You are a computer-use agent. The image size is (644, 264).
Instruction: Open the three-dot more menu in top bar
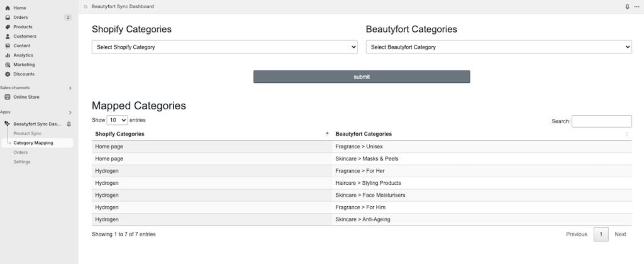tap(637, 6)
